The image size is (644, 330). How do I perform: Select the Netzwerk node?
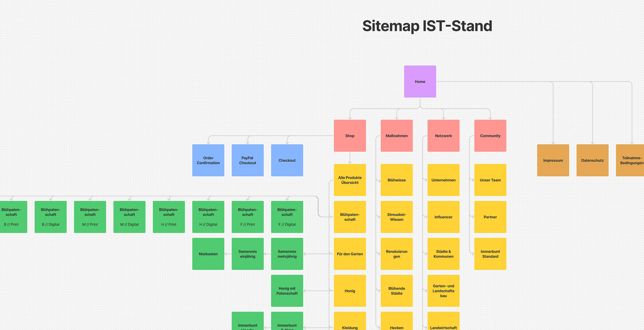coord(443,136)
